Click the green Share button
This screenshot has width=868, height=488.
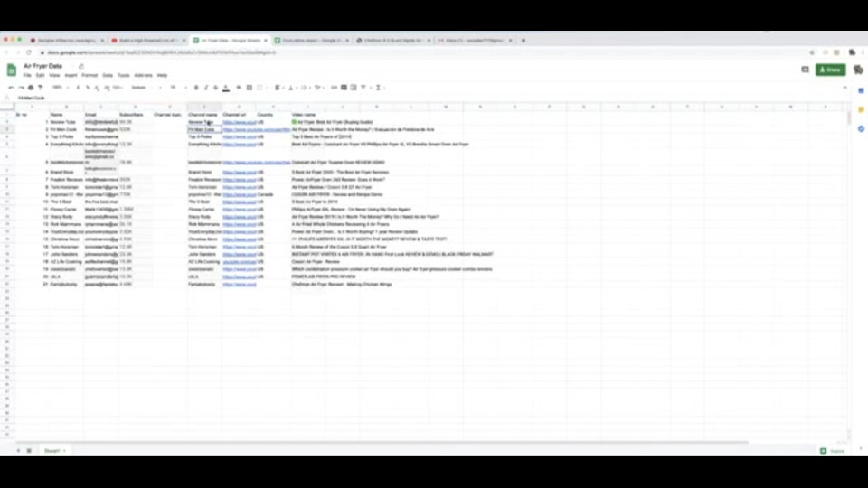point(830,70)
